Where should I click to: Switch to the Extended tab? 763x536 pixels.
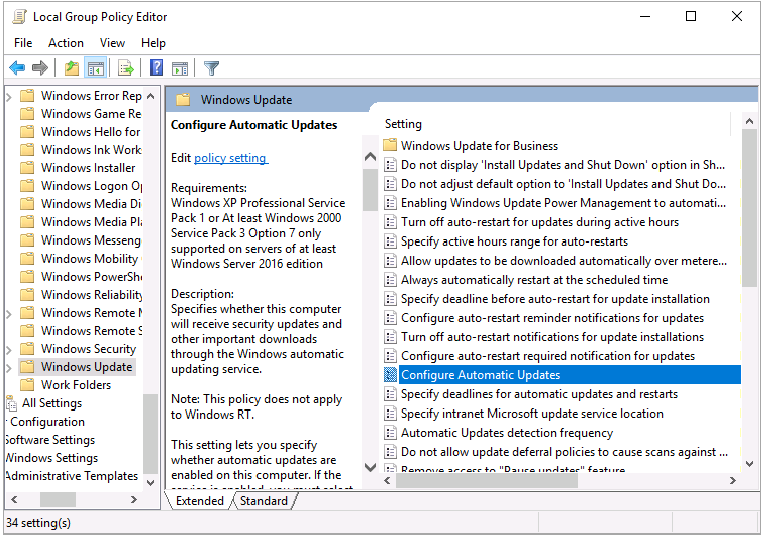click(200, 500)
